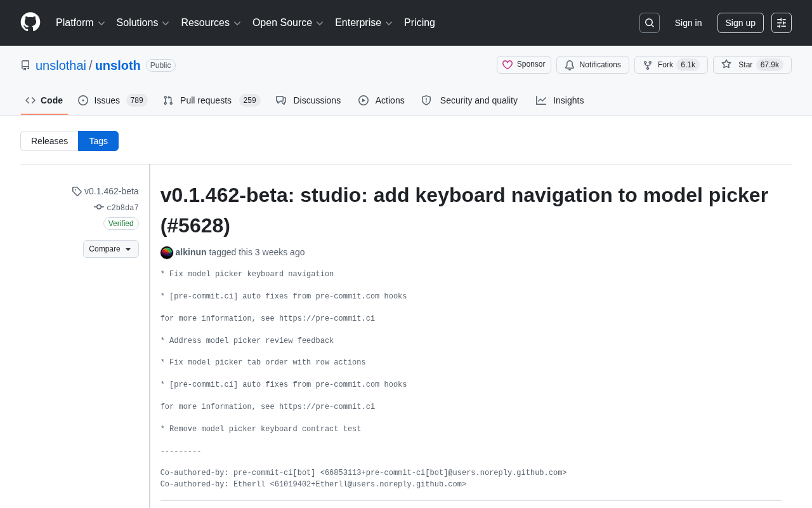Click line 'Fix model picker keyboard navigation'

coord(247,274)
